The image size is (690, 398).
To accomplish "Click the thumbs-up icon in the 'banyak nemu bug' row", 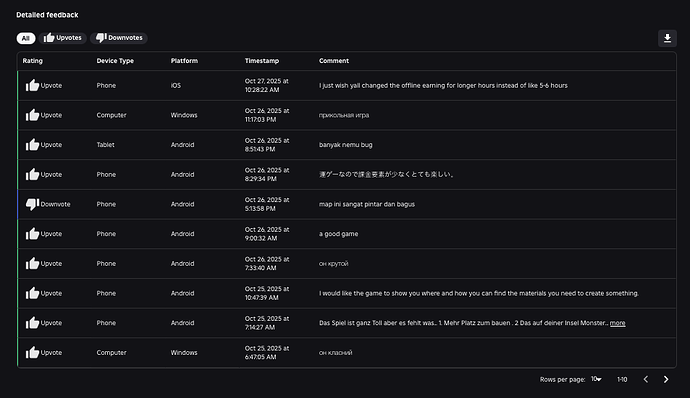I will click(32, 145).
